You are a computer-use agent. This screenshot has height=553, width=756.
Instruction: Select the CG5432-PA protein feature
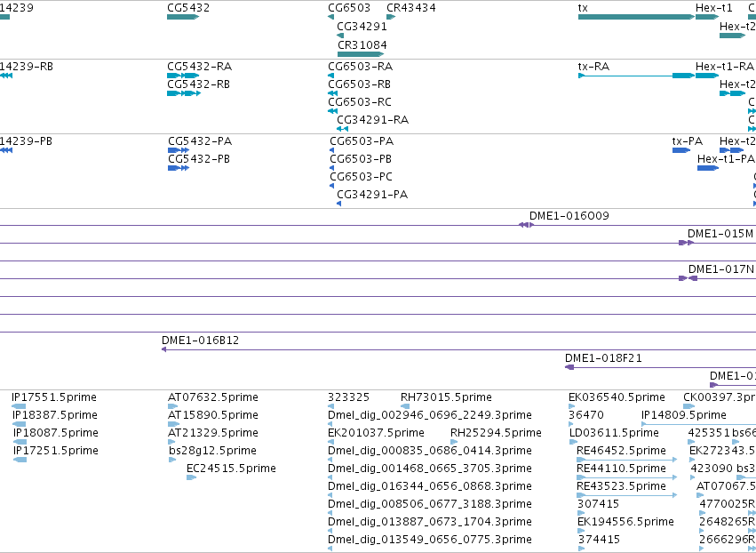tap(179, 150)
